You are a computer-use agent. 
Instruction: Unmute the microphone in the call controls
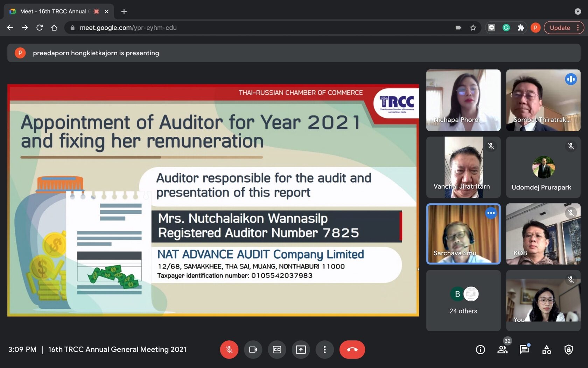[x=229, y=349]
